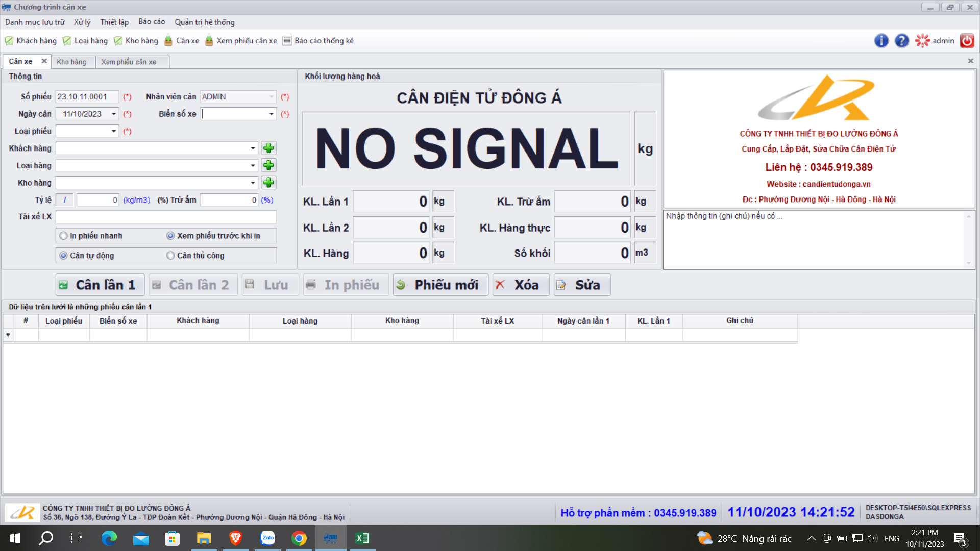Close the tab panel using right X
Image resolution: width=980 pixels, height=551 pixels.
point(970,61)
